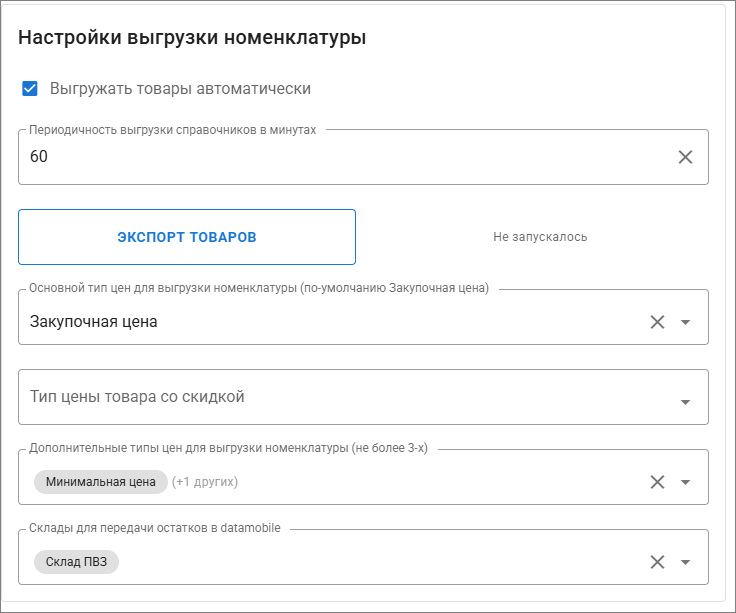Click the 'Не запускалось' status text

pyautogui.click(x=540, y=237)
